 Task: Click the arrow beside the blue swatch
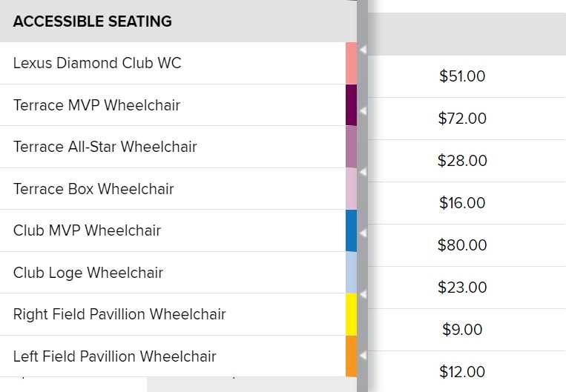pyautogui.click(x=363, y=233)
